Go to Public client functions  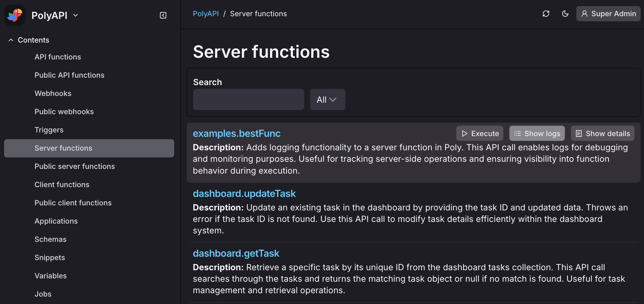click(73, 203)
